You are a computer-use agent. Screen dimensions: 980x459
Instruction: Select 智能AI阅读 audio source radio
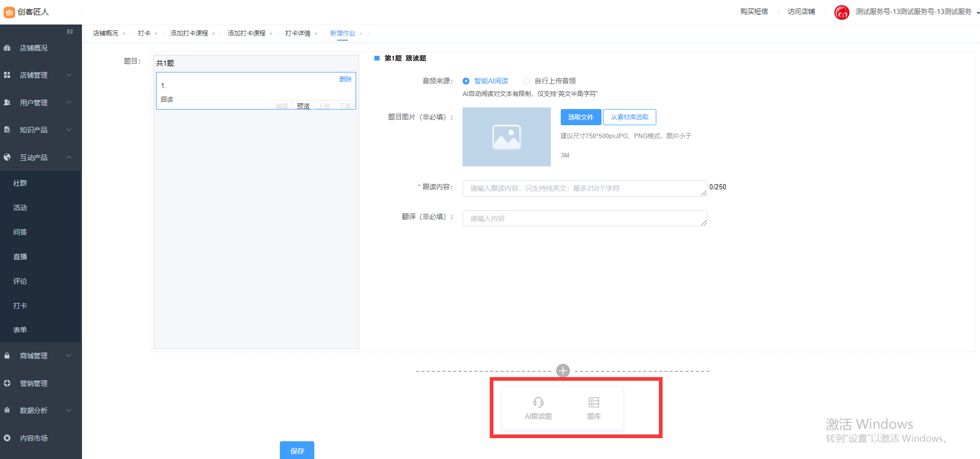click(466, 81)
